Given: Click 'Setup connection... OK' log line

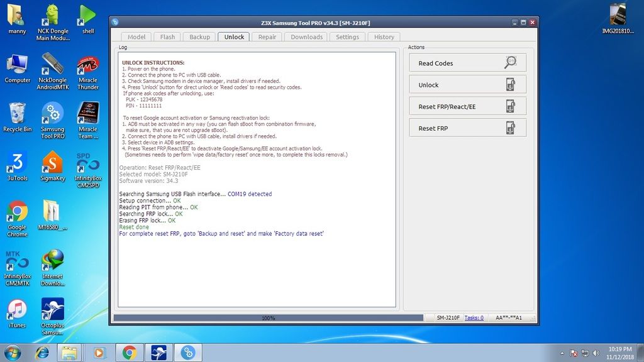Looking at the screenshot, I should coord(150,200).
